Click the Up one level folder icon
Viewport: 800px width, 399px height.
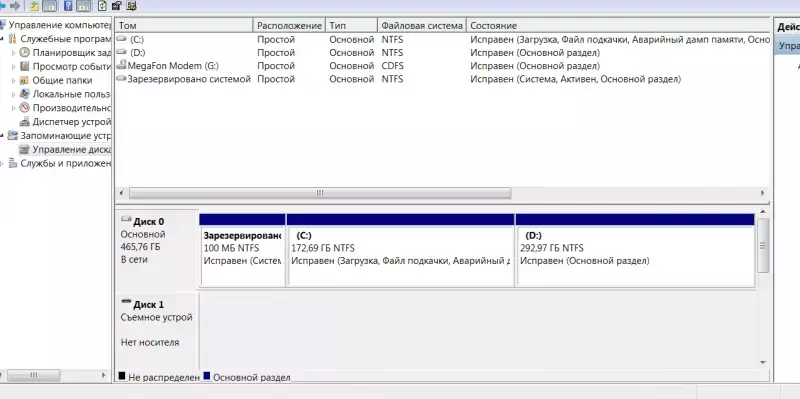pyautogui.click(x=34, y=6)
